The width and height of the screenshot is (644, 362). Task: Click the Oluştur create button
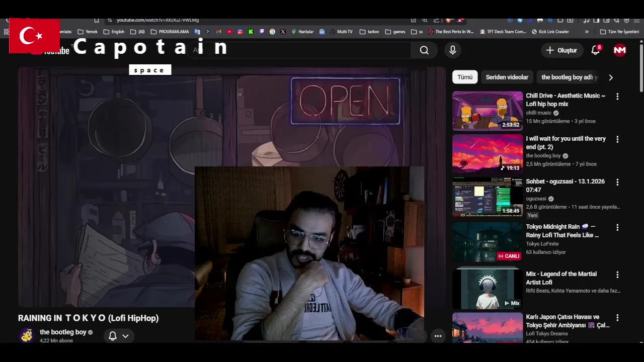(x=561, y=50)
